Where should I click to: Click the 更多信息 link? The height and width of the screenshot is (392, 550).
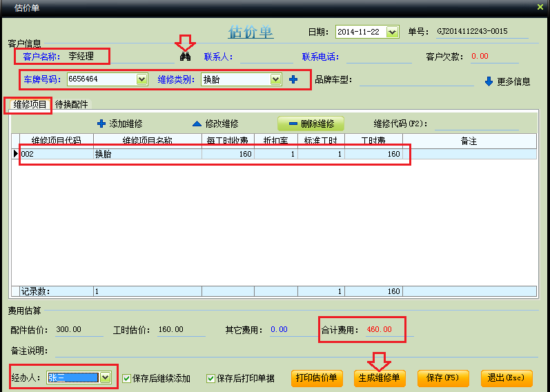coord(513,81)
